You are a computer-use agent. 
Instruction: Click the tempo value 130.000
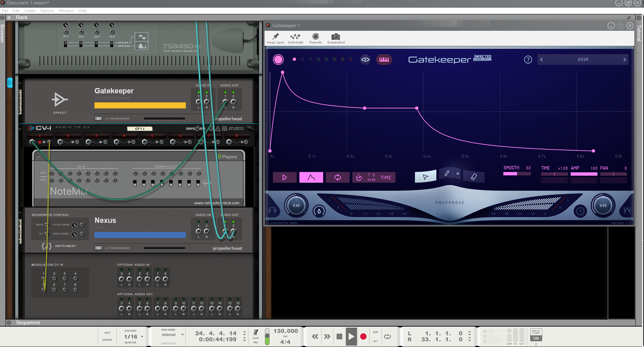click(x=286, y=331)
